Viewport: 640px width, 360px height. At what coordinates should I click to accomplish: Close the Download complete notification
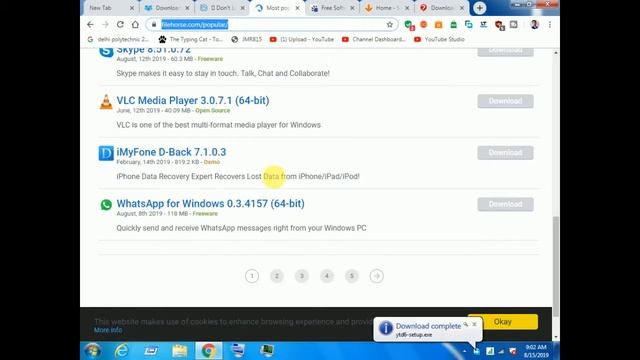474,324
